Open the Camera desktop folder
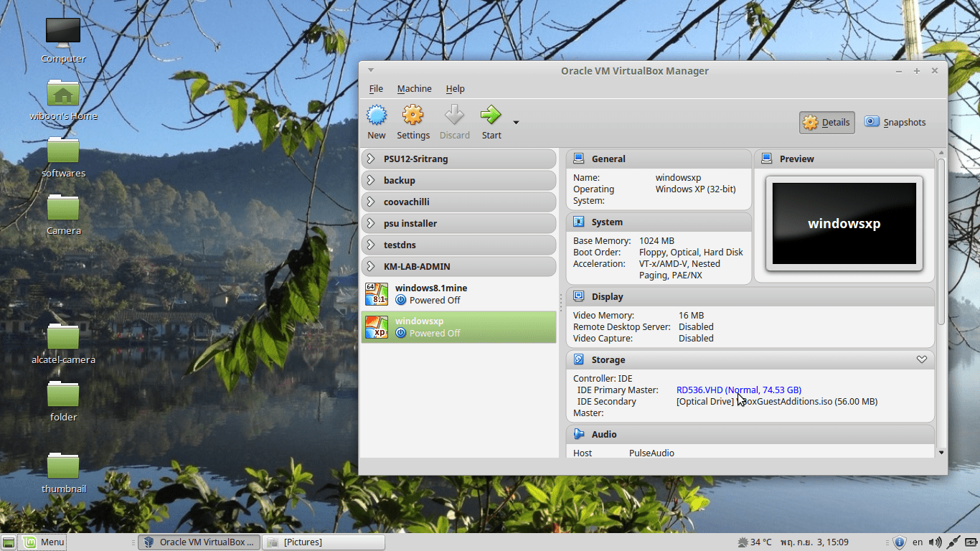The width and height of the screenshot is (980, 551). [x=63, y=207]
